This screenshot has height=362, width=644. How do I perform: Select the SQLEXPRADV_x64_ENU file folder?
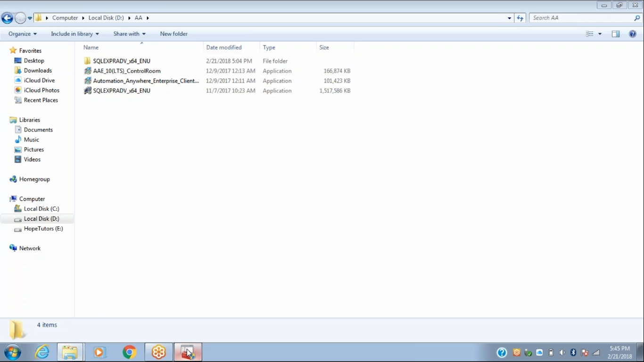click(121, 61)
